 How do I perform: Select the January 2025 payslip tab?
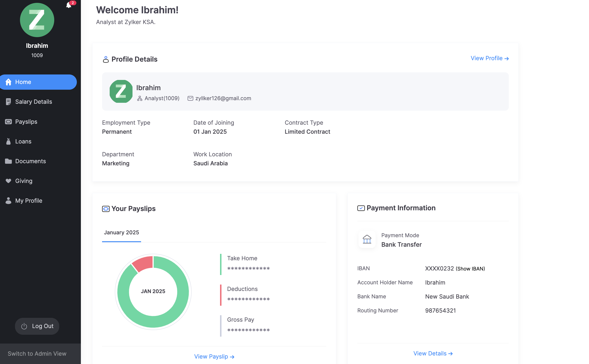[122, 233]
